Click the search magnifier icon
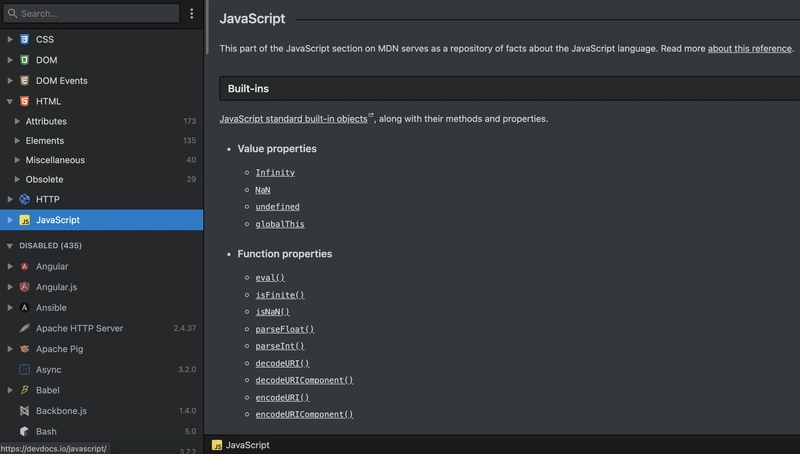800x454 pixels. (12, 13)
